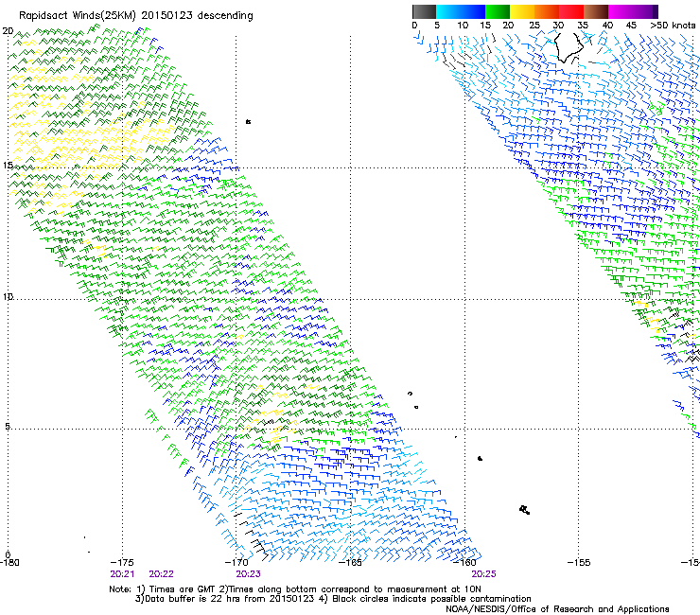Viewport: 700px width, 615px height.
Task: Click the green 15-20 knots legend band
Action: point(498,11)
